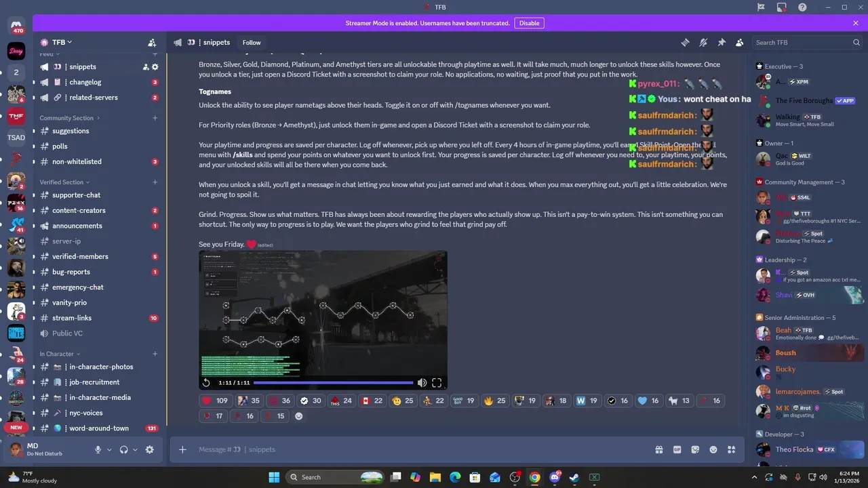Add a reaction with the smiley icon
This screenshot has width=868, height=488.
pos(299,416)
